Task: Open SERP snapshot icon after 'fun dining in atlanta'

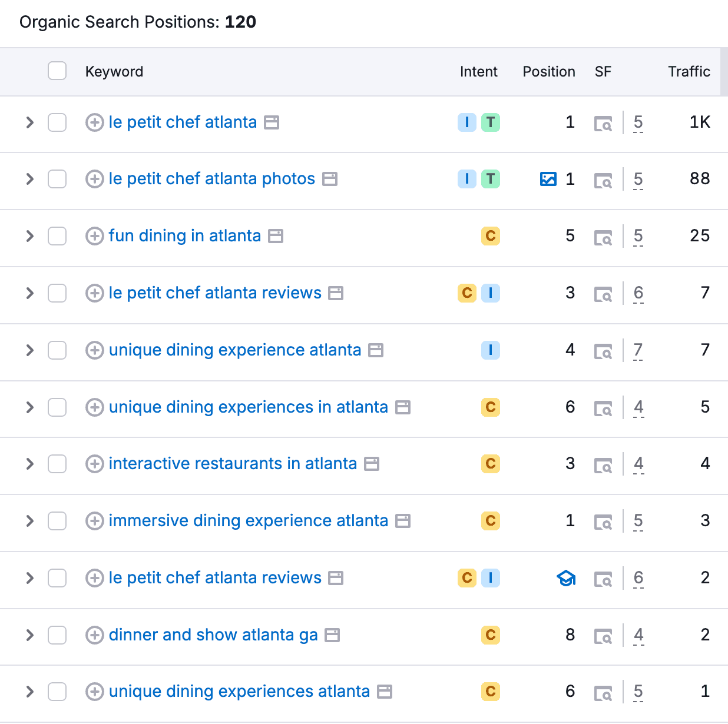Action: (276, 236)
